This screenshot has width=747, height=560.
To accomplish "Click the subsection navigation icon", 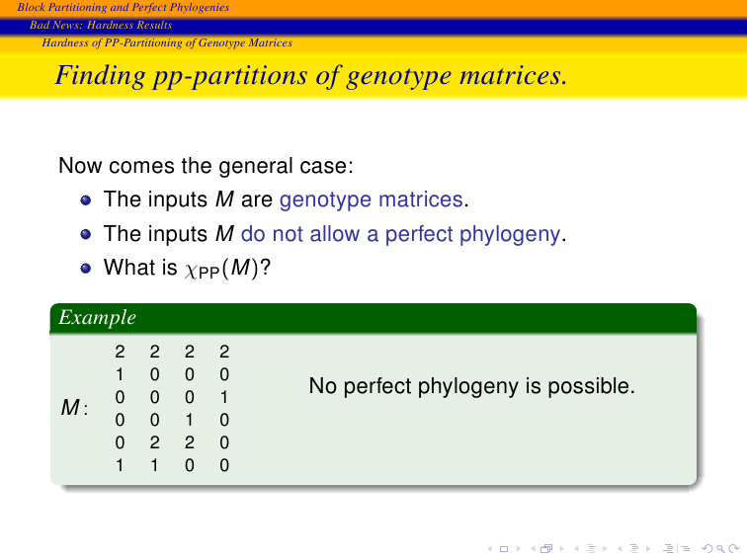I will pos(591,548).
